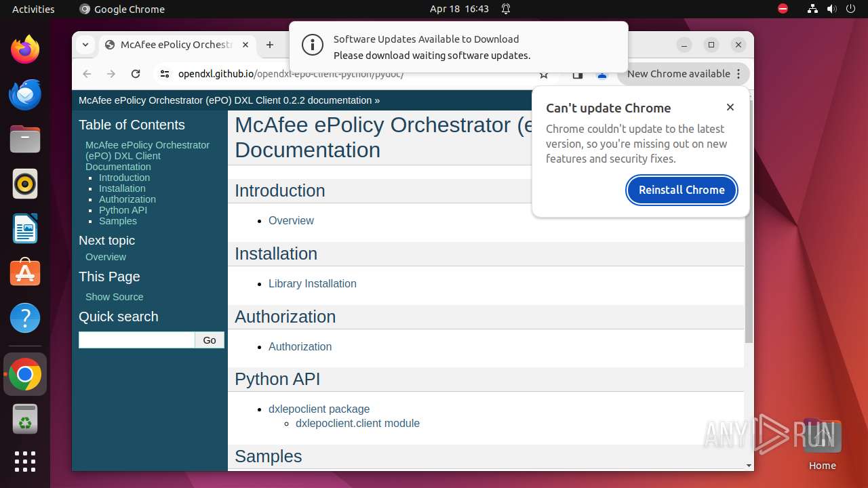Launch LibreOffice Writer from the dock
Image resolution: width=868 pixels, height=488 pixels.
(25, 228)
